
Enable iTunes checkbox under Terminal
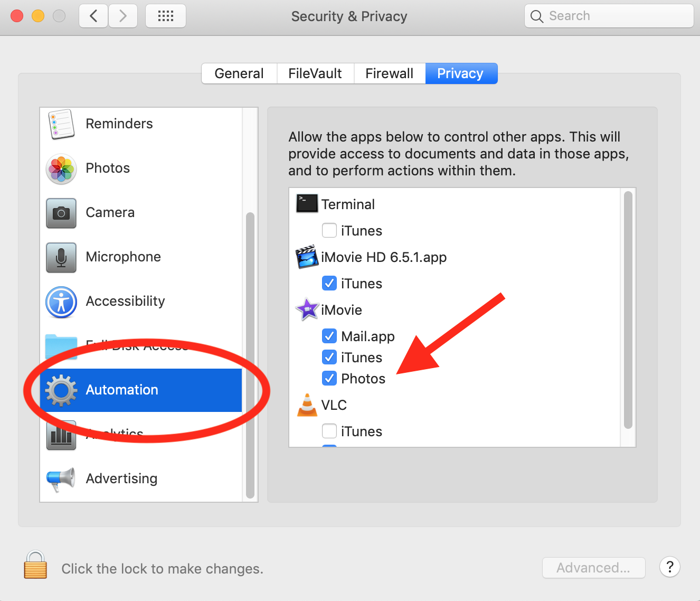pyautogui.click(x=329, y=230)
